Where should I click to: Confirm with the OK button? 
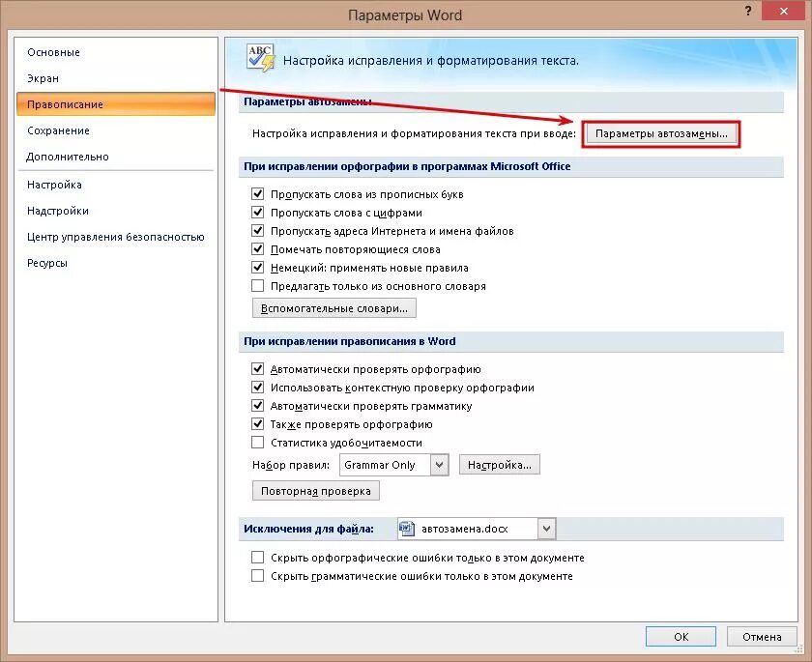coord(681,637)
